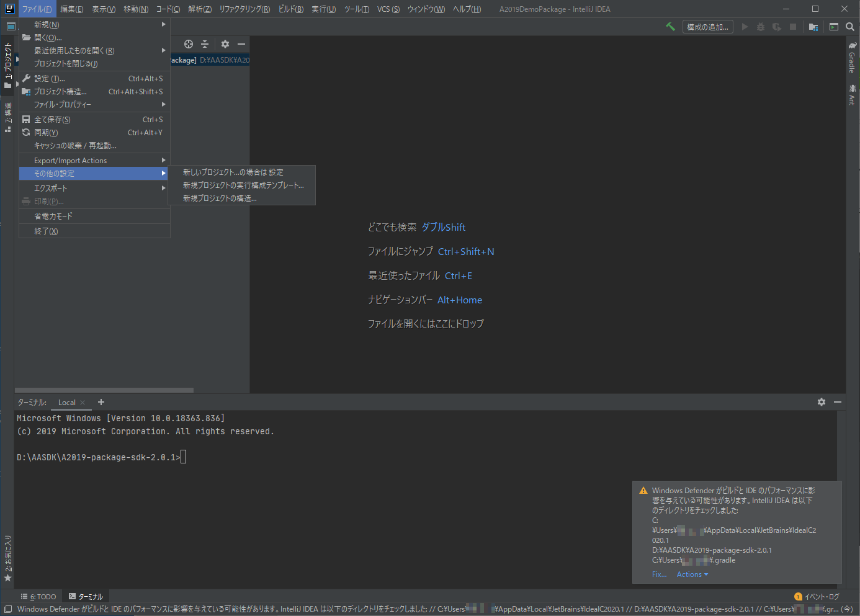Add a new terminal tab with plus icon
The width and height of the screenshot is (860, 616).
101,402
